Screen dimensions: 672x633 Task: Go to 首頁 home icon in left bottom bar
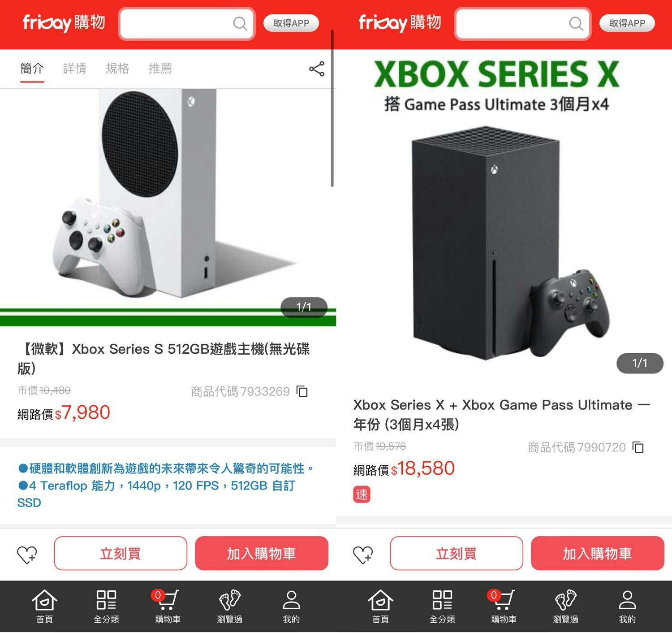(44, 607)
